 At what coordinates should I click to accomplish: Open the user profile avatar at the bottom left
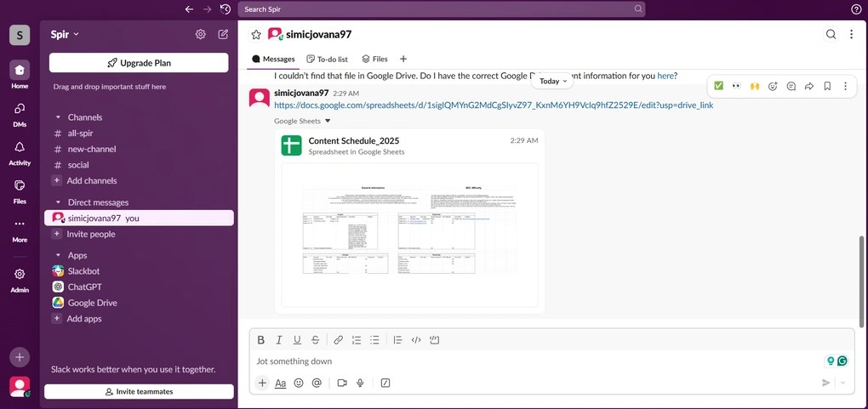[20, 386]
